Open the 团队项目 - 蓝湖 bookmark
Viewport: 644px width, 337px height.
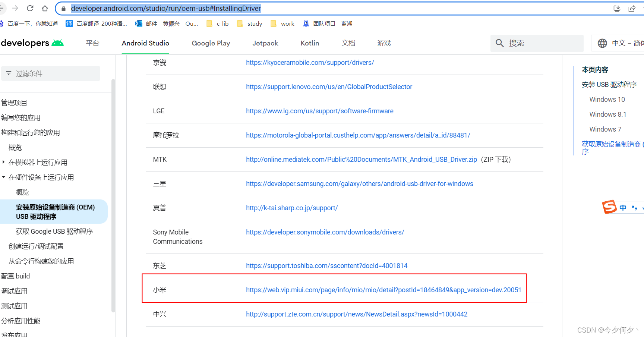pyautogui.click(x=328, y=23)
